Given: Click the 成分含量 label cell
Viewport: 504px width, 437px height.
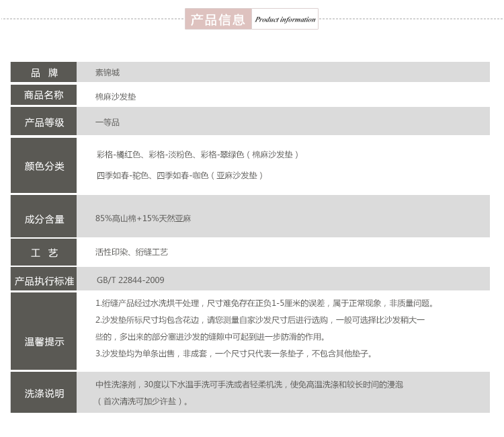Looking at the screenshot, I should pyautogui.click(x=44, y=216).
